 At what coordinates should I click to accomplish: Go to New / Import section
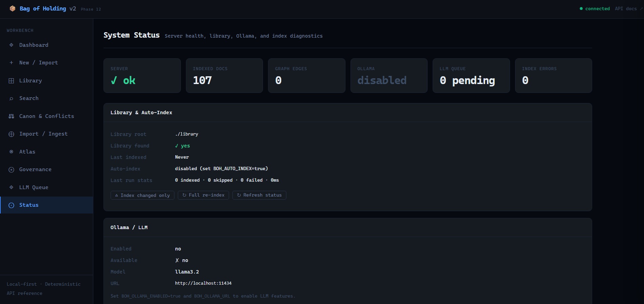point(46,63)
